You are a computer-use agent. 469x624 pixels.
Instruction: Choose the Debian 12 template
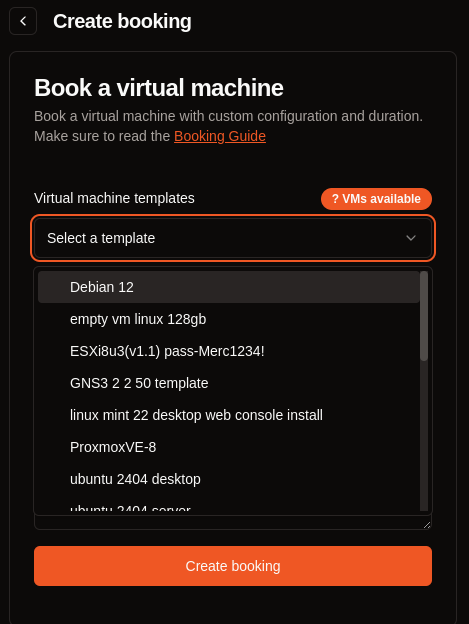point(229,287)
